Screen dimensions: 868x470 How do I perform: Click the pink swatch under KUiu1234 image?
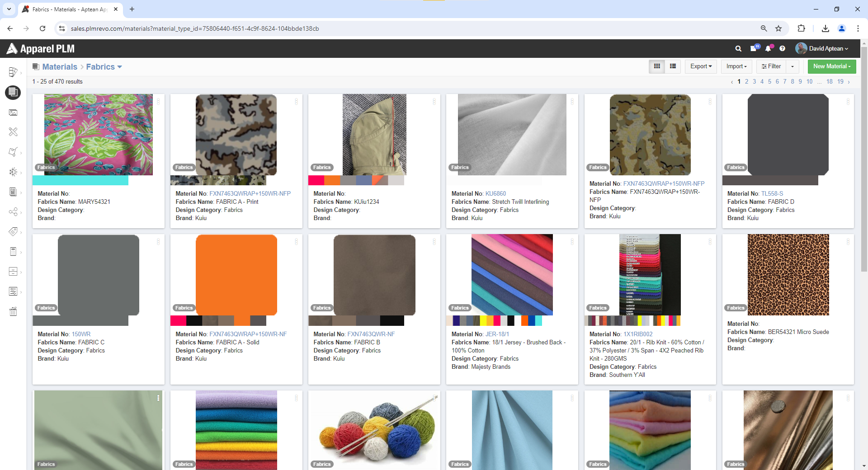[316, 180]
